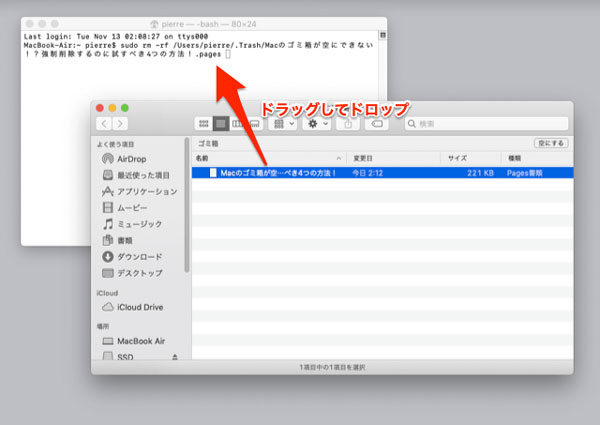Eject the SSD volume

click(x=175, y=357)
